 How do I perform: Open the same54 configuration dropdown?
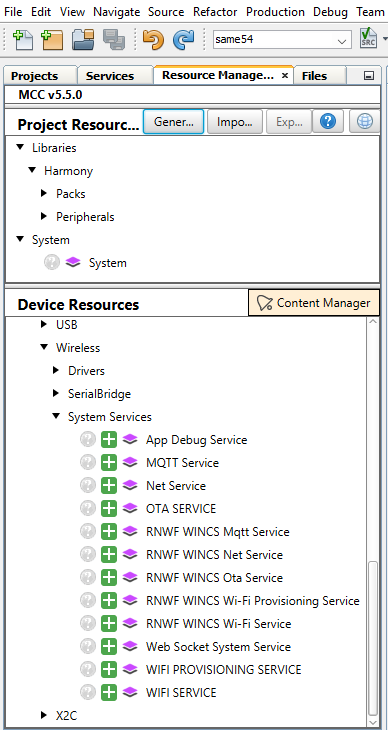point(282,40)
